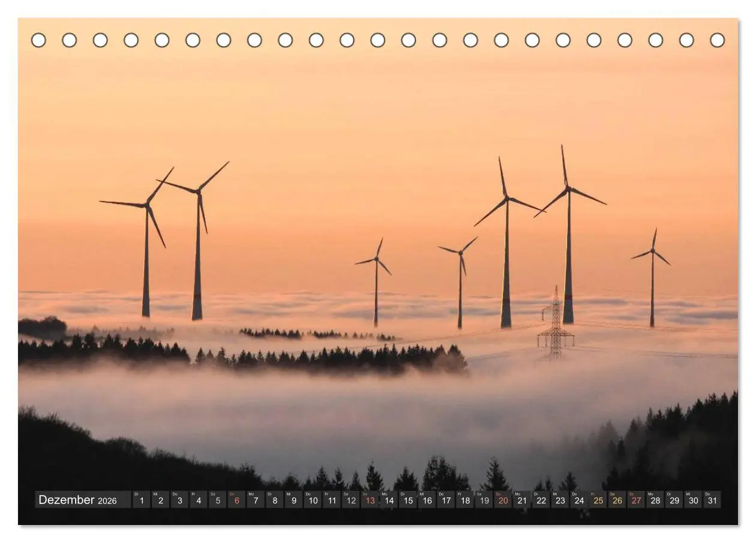The width and height of the screenshot is (756, 543).
Task: Select day 10 in the calendar strip
Action: coord(313,500)
